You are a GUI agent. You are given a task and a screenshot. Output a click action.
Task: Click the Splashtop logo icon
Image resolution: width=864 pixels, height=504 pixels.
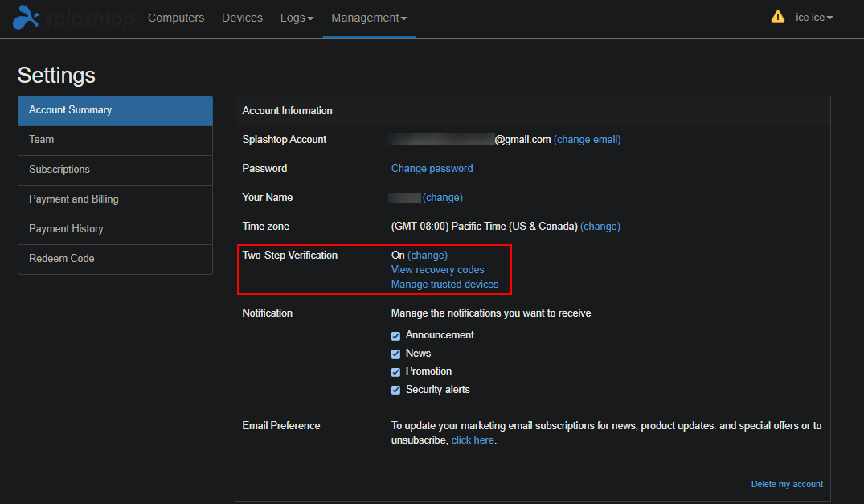26,18
